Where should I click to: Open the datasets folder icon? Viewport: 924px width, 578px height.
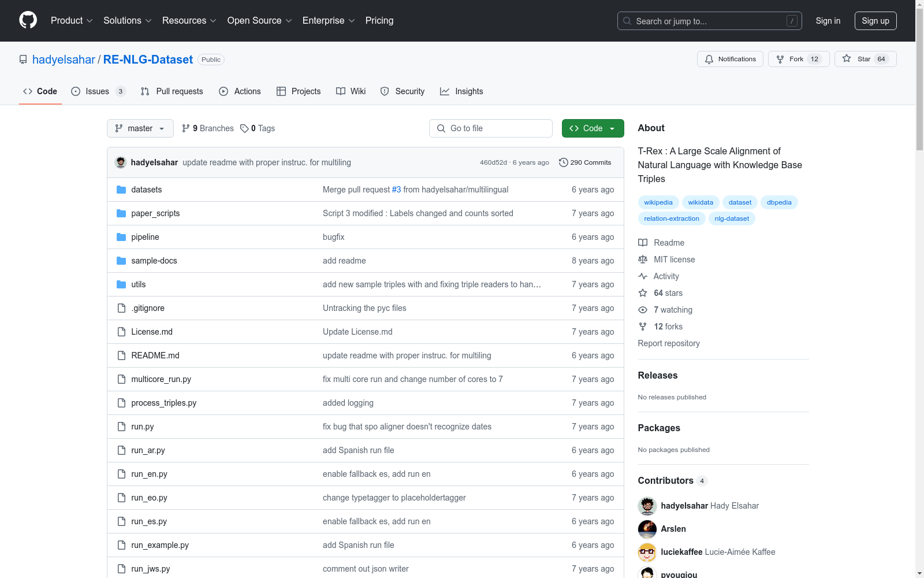point(121,190)
